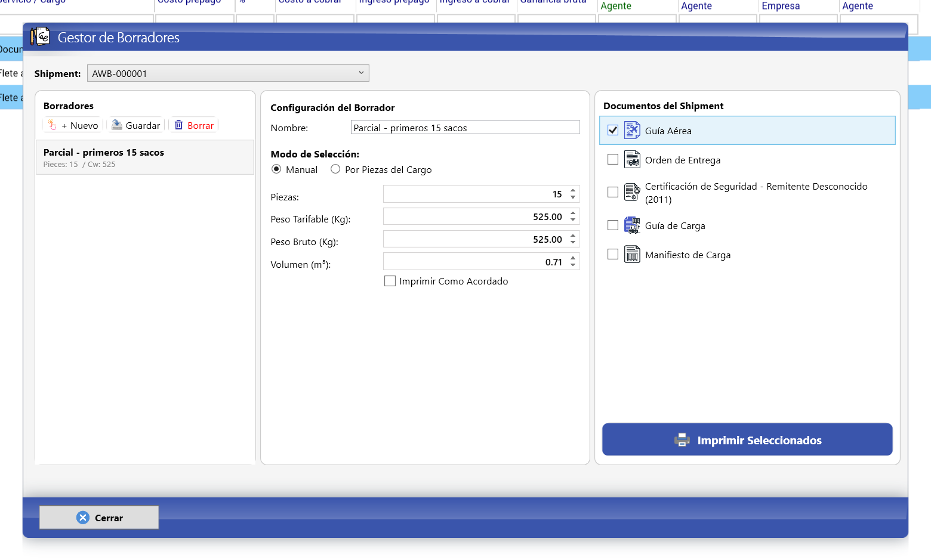This screenshot has height=560, width=931.
Task: Click the printer icon on Imprimir Seleccionados
Action: click(x=682, y=440)
